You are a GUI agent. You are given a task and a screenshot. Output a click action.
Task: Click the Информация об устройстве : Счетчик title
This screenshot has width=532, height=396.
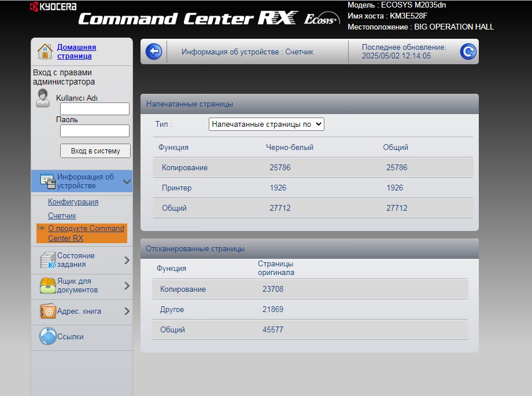tap(247, 52)
